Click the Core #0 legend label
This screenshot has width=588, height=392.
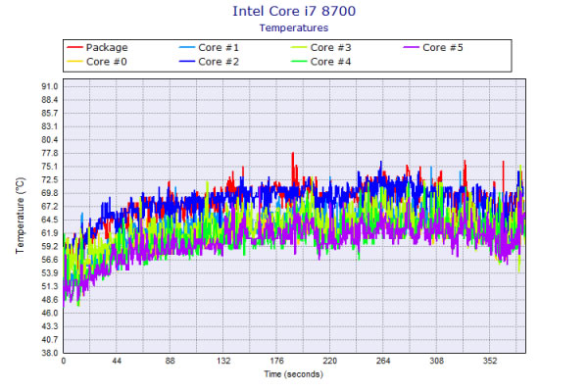(x=107, y=62)
